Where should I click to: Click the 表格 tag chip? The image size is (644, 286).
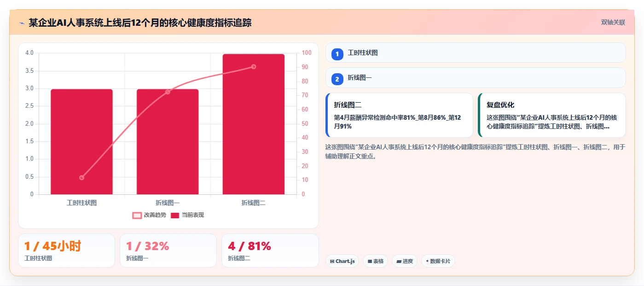pyautogui.click(x=376, y=261)
